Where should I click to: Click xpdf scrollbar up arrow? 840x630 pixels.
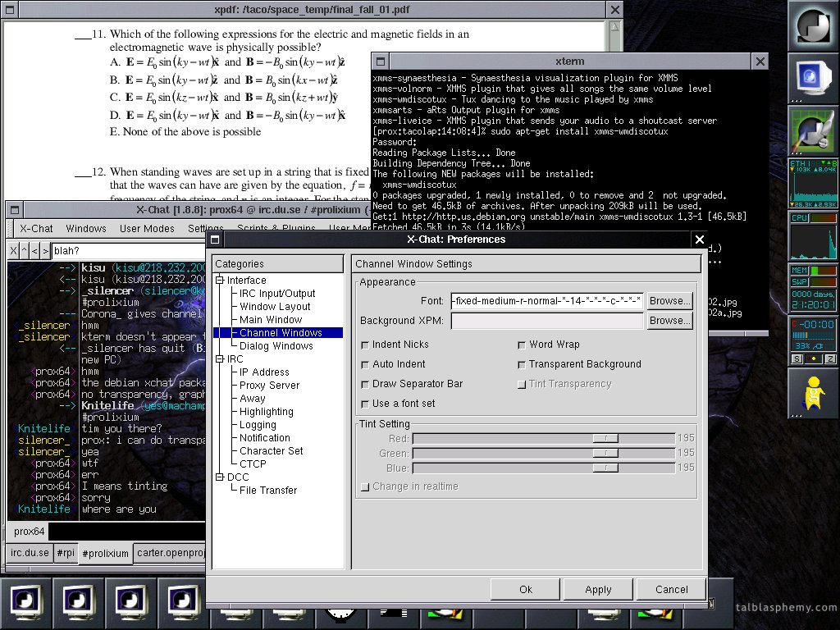coord(614,27)
